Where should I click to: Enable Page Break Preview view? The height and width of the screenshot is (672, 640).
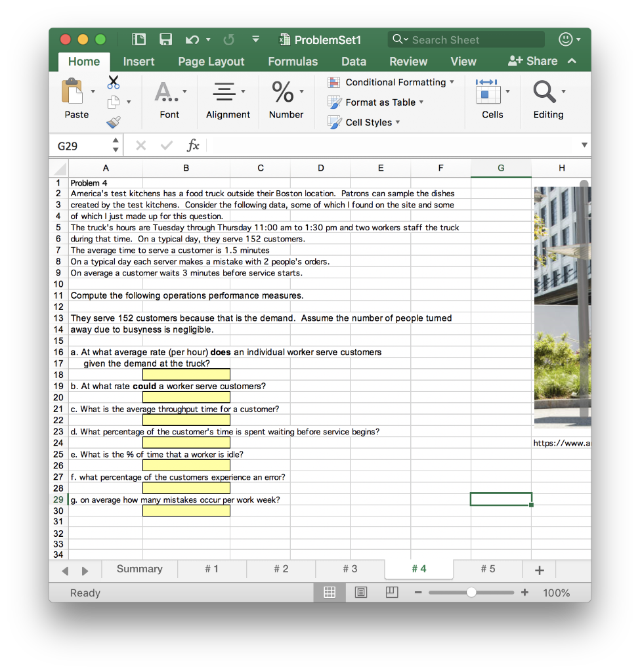(392, 592)
